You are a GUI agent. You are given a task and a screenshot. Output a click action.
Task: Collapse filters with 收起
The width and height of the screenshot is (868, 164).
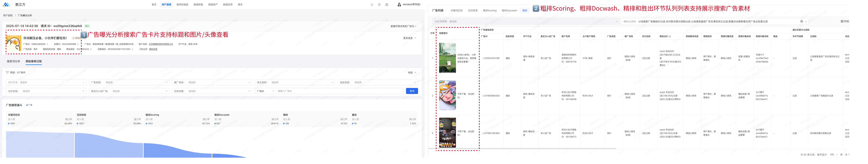pos(412,73)
